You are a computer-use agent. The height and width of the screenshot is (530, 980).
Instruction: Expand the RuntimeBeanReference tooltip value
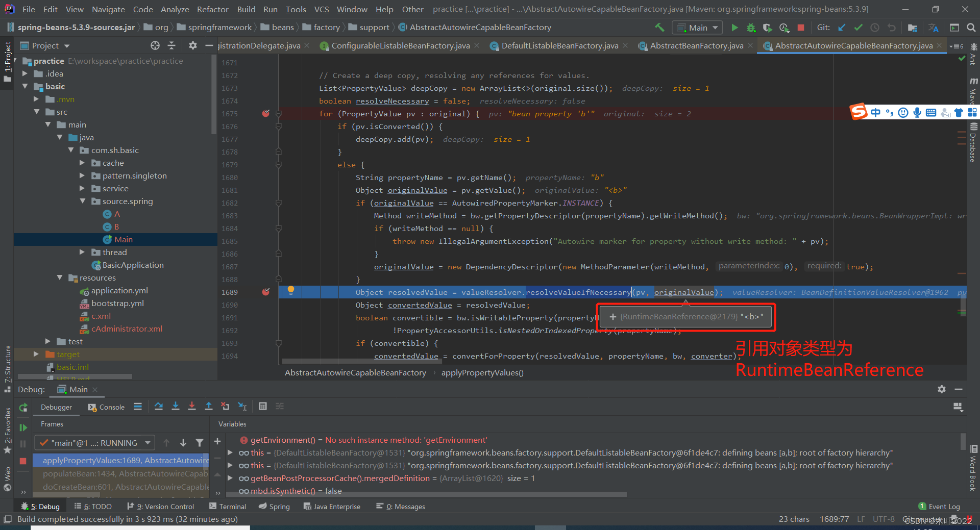click(x=613, y=317)
